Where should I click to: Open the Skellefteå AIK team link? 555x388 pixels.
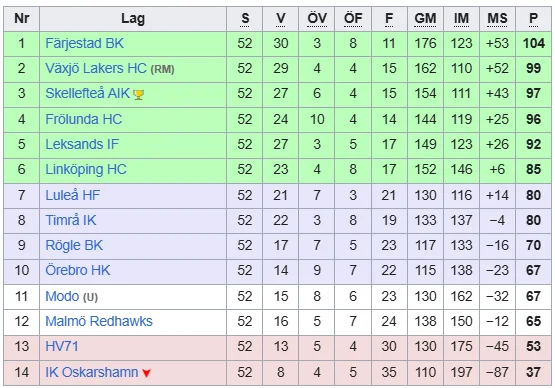coord(88,93)
